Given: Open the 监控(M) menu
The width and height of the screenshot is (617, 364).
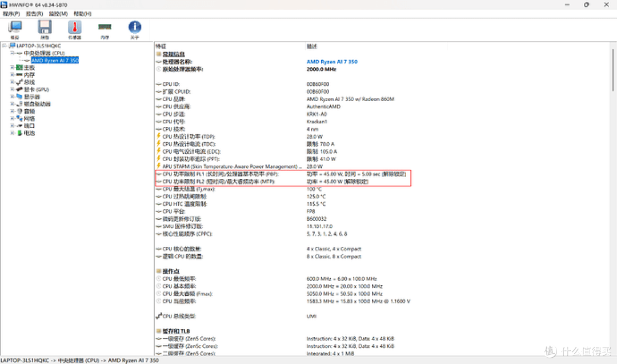Looking at the screenshot, I should click(x=58, y=14).
